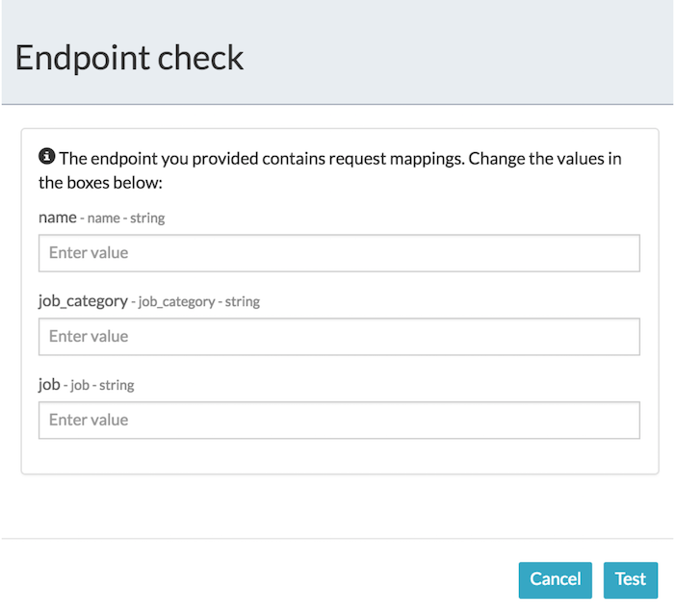Click the bold name field label
The height and width of the screenshot is (616, 674).
pos(57,218)
